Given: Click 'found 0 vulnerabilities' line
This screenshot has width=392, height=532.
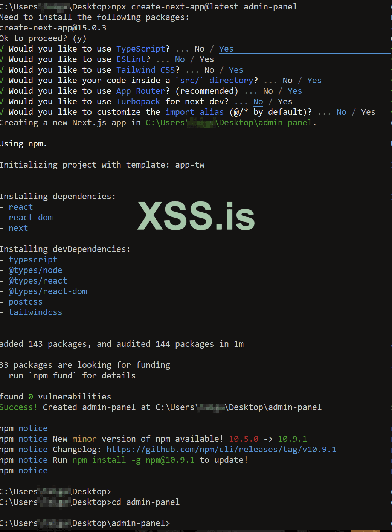Looking at the screenshot, I should [56, 397].
